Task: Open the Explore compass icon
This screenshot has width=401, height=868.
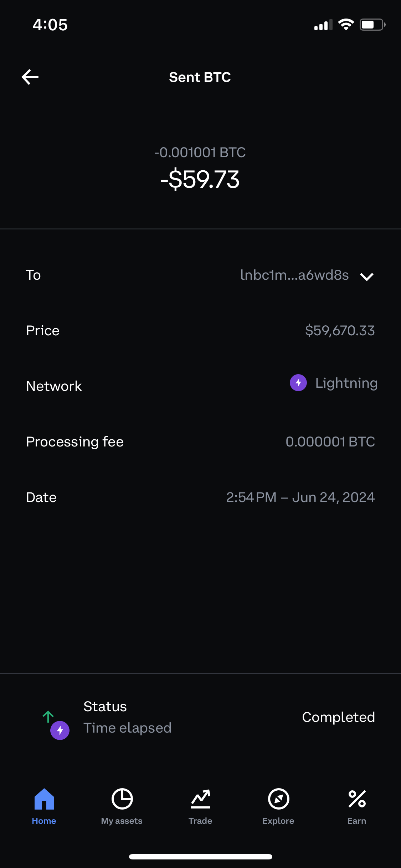Action: (x=278, y=799)
